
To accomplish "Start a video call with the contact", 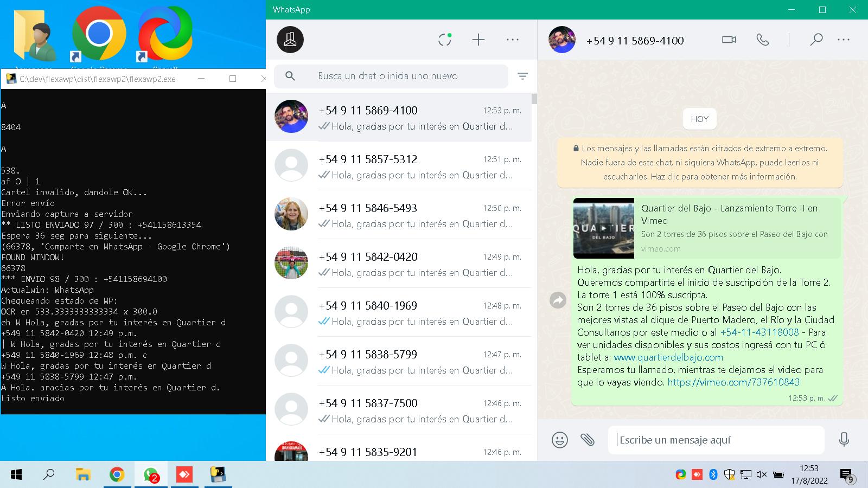I will pyautogui.click(x=729, y=40).
